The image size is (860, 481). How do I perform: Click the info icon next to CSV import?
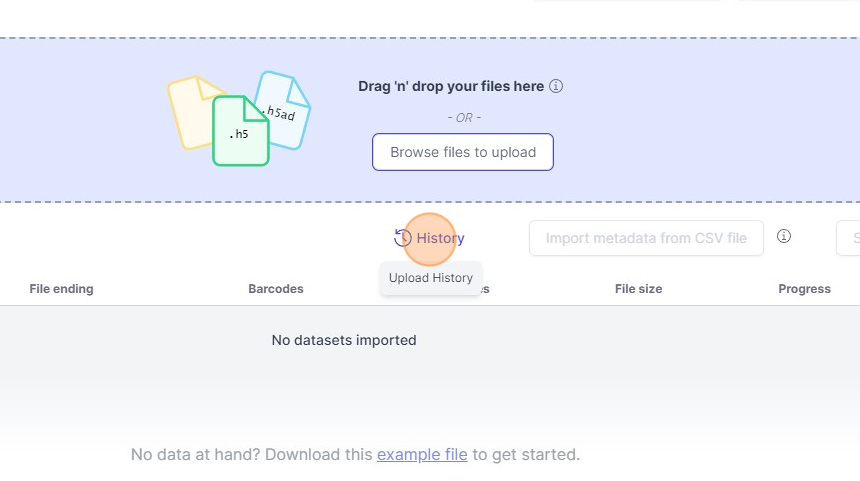pyautogui.click(x=784, y=237)
